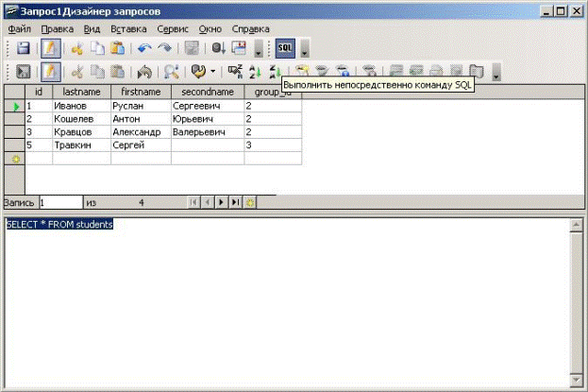Sort descending with the Z-A icon
Image resolution: width=588 pixels, height=392 pixels.
tap(275, 72)
